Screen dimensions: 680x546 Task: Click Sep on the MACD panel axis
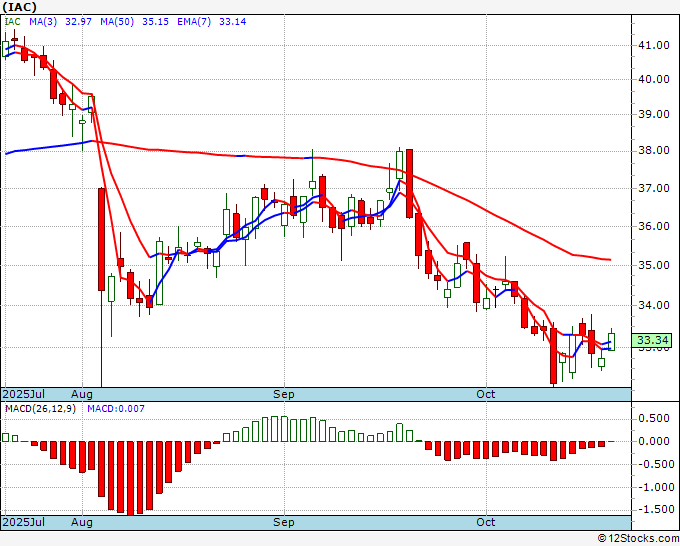pyautogui.click(x=284, y=522)
